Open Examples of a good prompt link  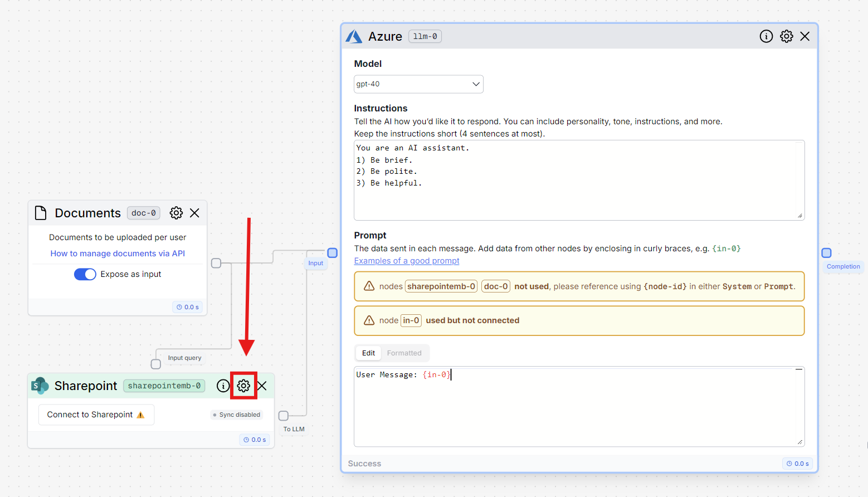pyautogui.click(x=407, y=261)
